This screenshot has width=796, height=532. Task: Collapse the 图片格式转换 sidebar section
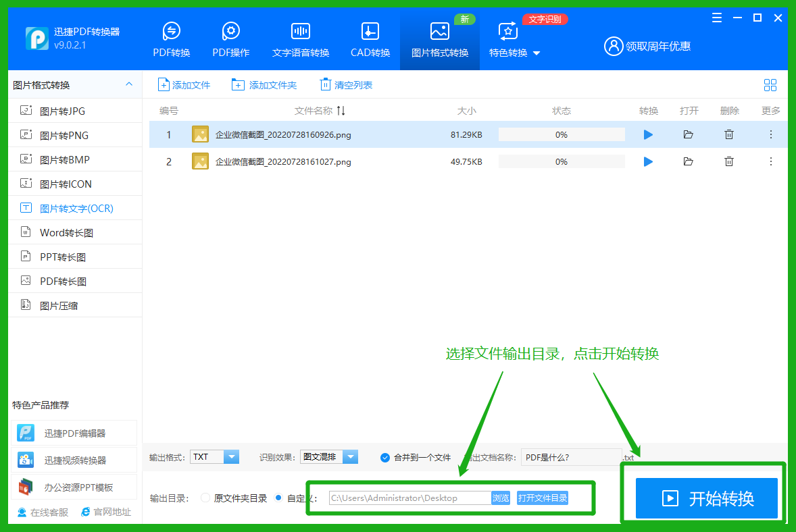point(129,84)
